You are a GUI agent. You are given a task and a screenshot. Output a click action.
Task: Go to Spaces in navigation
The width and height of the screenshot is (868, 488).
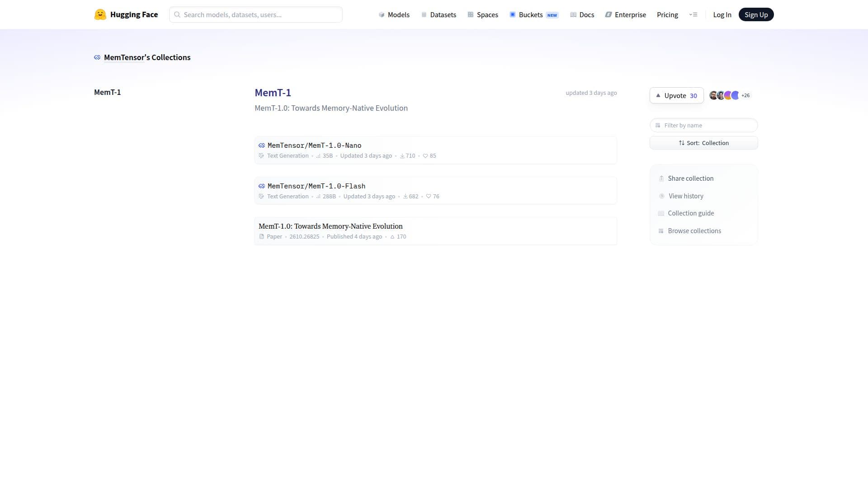483,14
